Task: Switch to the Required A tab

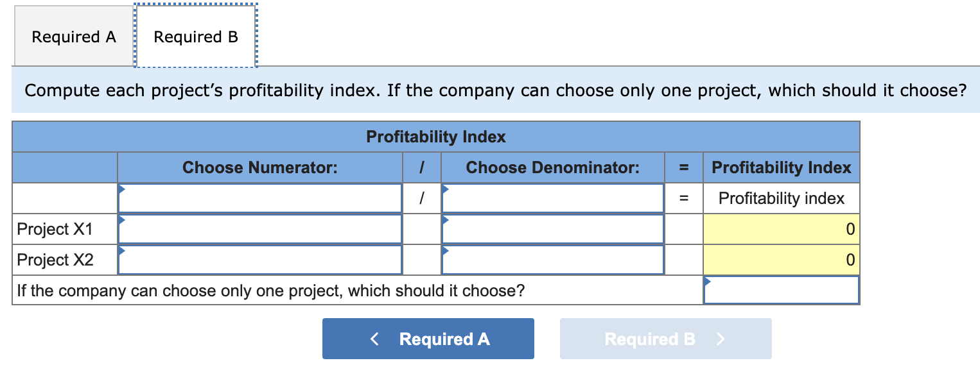Action: coord(74,37)
